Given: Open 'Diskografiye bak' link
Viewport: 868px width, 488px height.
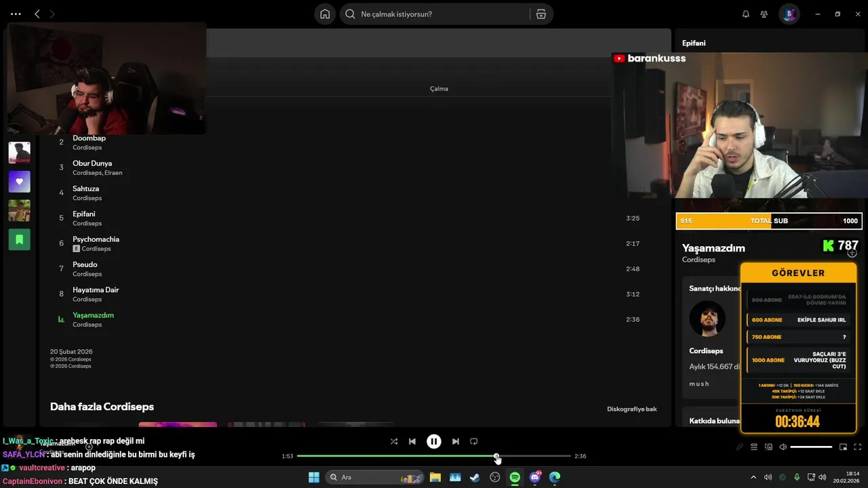Looking at the screenshot, I should tap(632, 409).
